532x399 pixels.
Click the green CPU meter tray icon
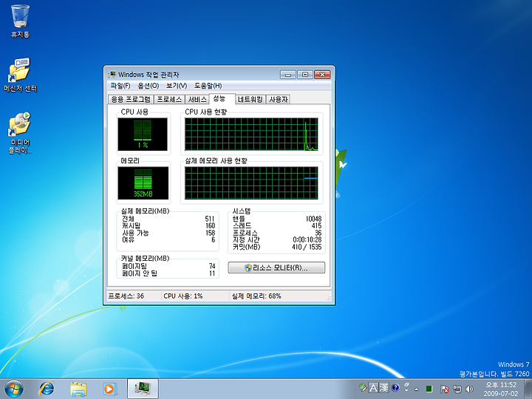coord(429,389)
